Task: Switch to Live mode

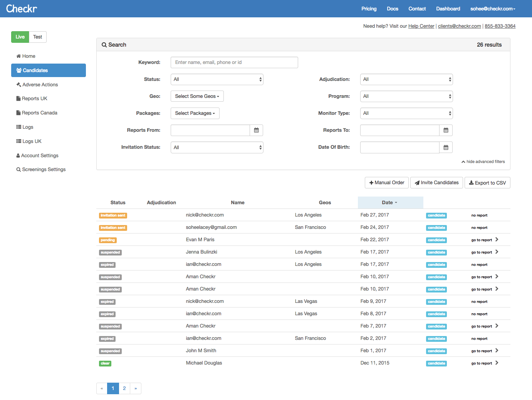Action: (20, 37)
